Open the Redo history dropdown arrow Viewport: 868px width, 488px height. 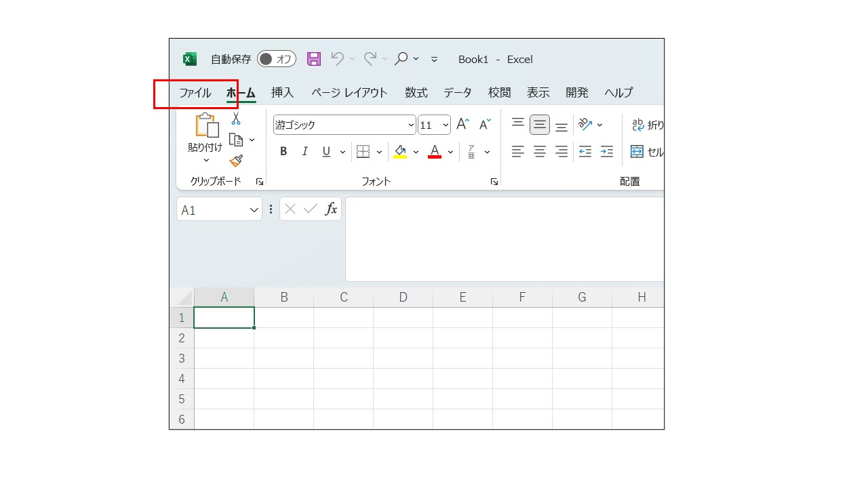(x=384, y=59)
